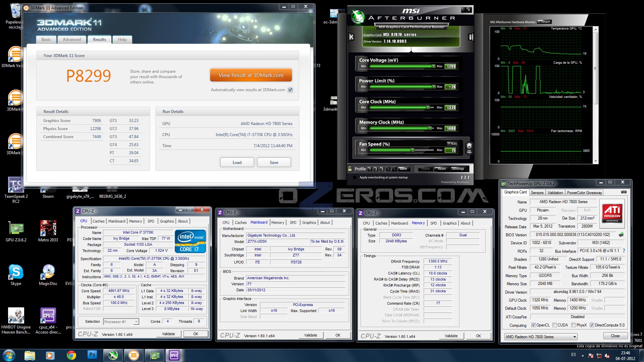Viewport: 644px width, 362px height.
Task: Toggle the DirectCompute 5.0 checkbox in GPU-Z
Action: pos(592,325)
